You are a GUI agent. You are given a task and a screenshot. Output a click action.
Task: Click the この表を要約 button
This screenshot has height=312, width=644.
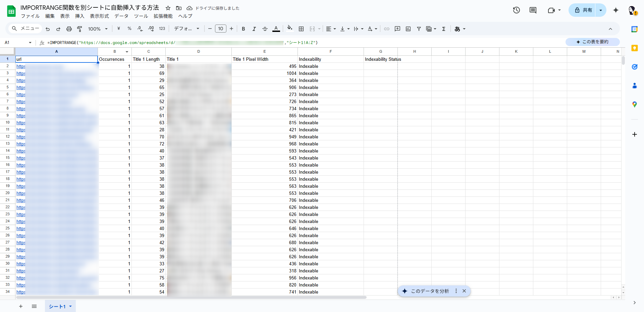tap(592, 42)
